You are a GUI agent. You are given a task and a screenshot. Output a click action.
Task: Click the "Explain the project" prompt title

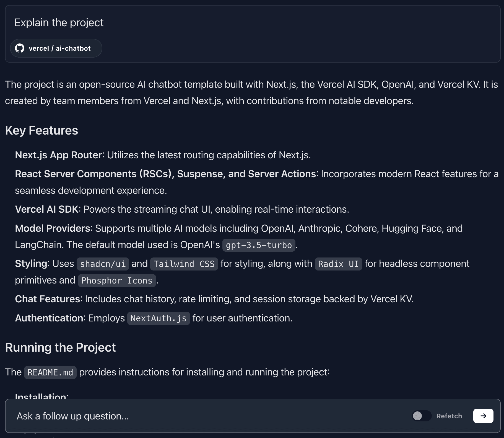[59, 23]
